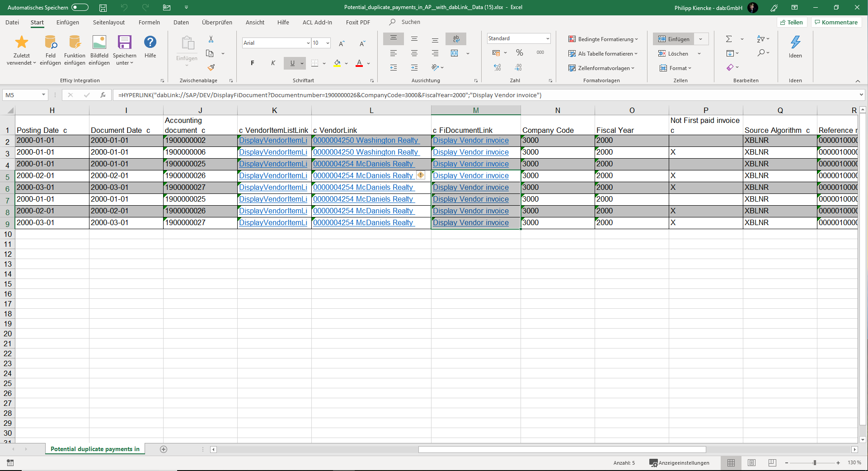The width and height of the screenshot is (868, 471).
Task: Click the Löschen icon in Zellen group
Action: coord(662,53)
